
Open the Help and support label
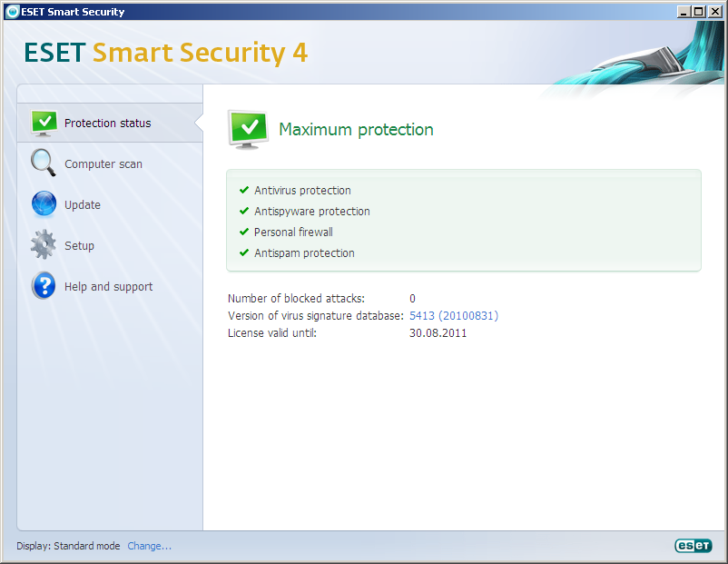(108, 287)
